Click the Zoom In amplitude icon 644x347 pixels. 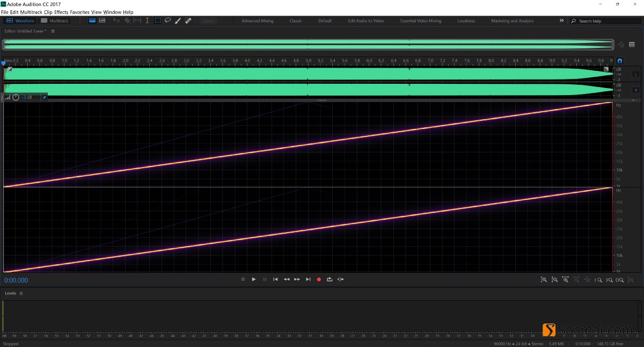(544, 279)
